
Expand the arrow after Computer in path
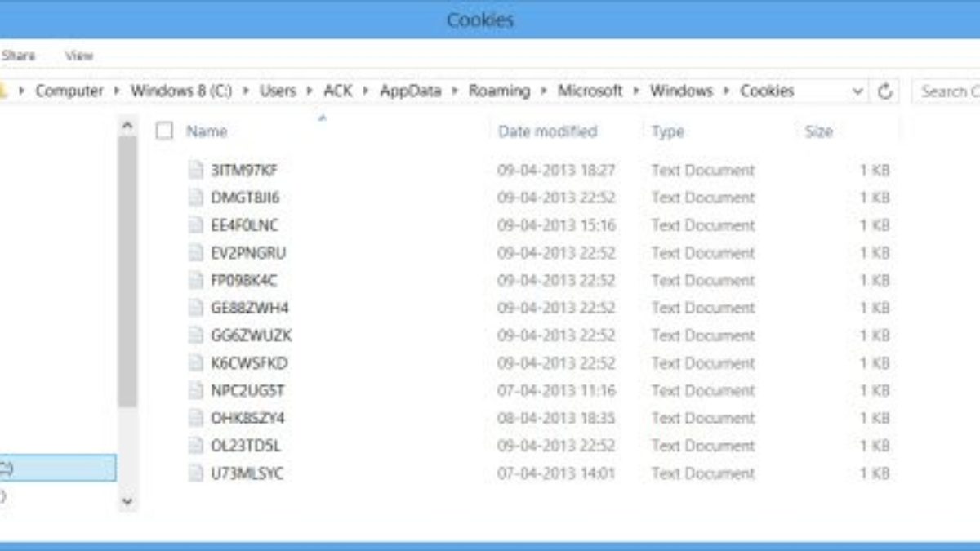(117, 91)
